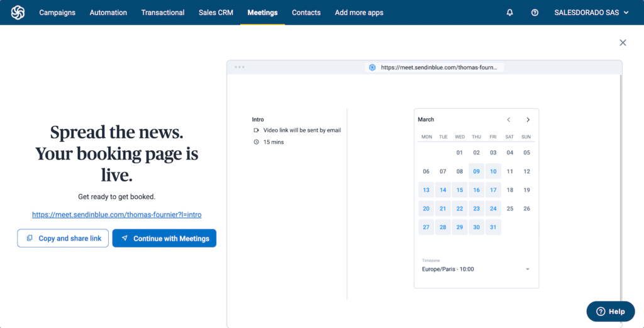This screenshot has width=644, height=328.
Task: Select March 20 in the calendar
Action: click(x=426, y=208)
